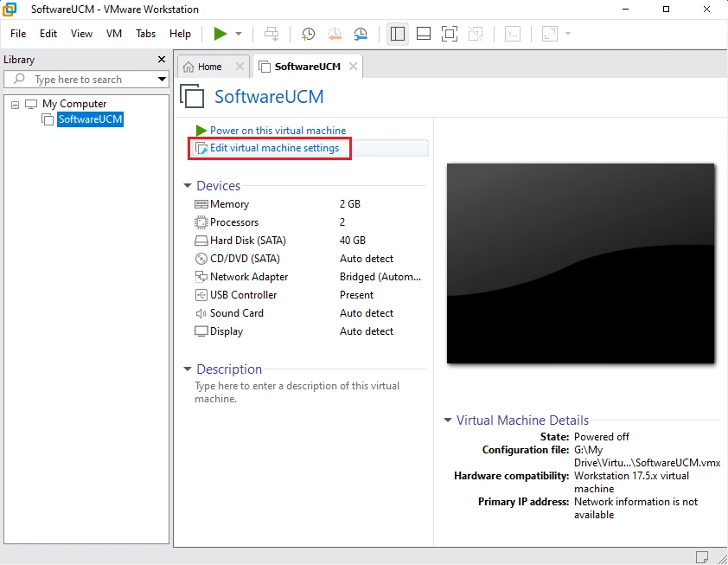The image size is (728, 565).
Task: Select My Computer in library tree
Action: [74, 104]
